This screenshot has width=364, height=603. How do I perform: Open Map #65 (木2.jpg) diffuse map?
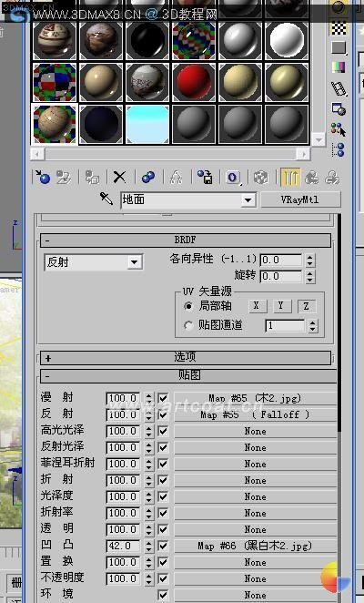255,398
